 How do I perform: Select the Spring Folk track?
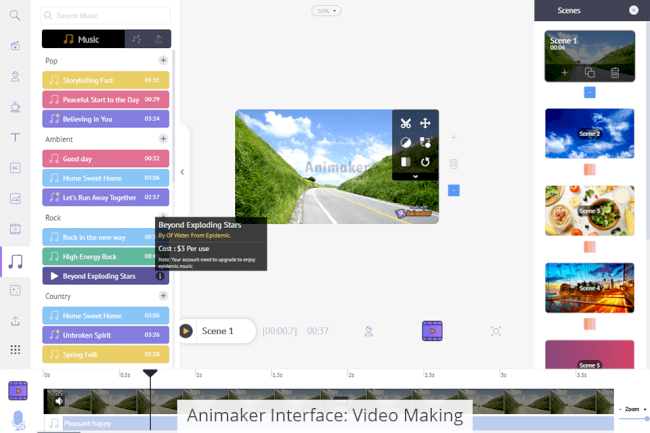click(x=106, y=354)
